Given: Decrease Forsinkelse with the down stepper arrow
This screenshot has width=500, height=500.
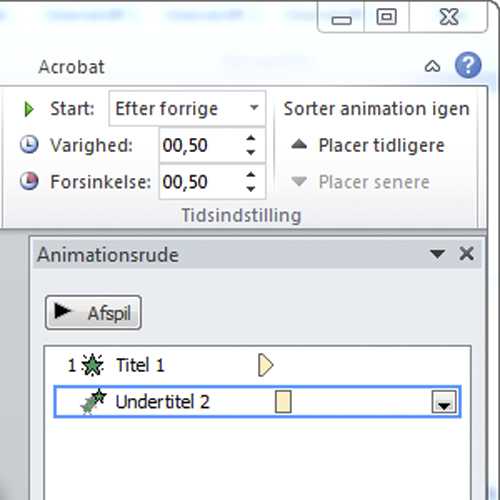Looking at the screenshot, I should tap(251, 189).
